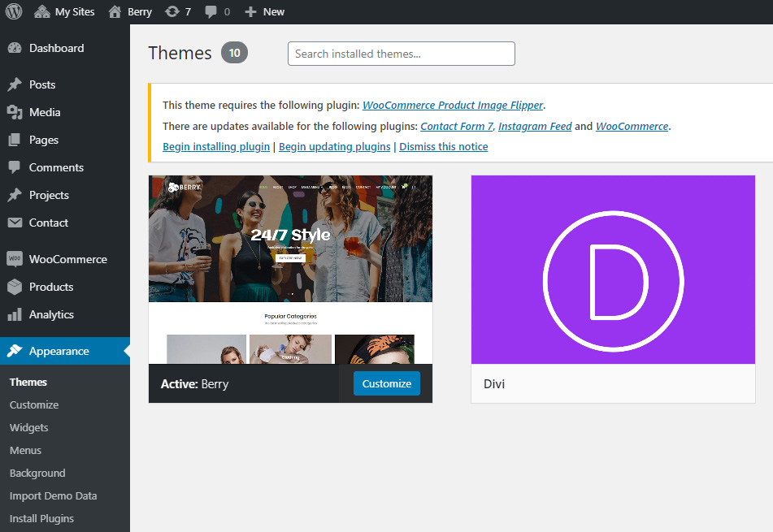Click the Posts pushpin icon
773x532 pixels.
pyautogui.click(x=15, y=84)
